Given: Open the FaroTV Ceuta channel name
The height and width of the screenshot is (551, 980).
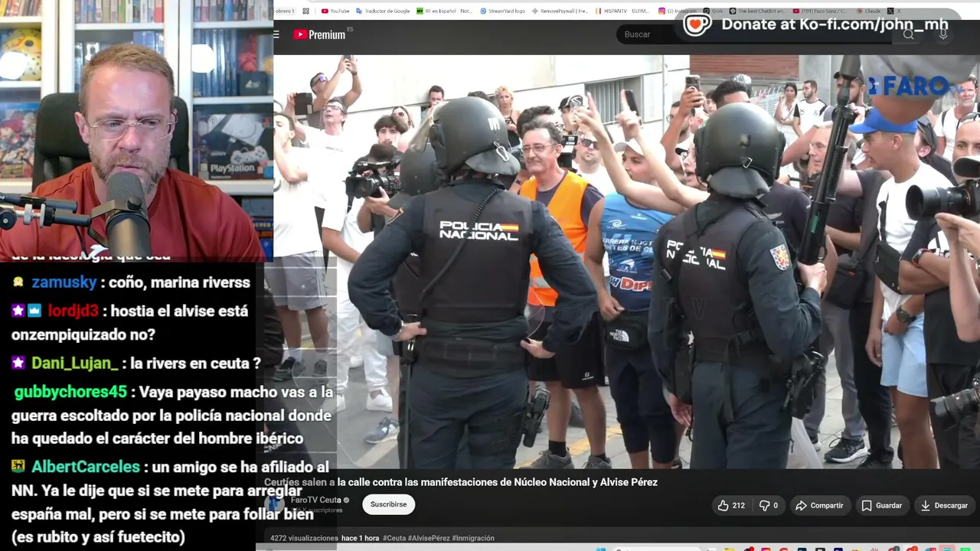Looking at the screenshot, I should [316, 500].
